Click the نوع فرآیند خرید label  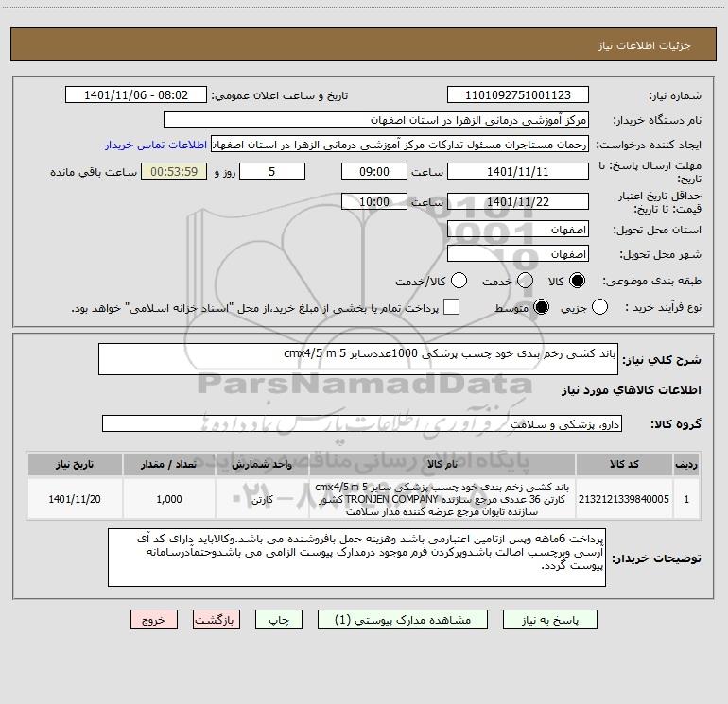[663, 308]
